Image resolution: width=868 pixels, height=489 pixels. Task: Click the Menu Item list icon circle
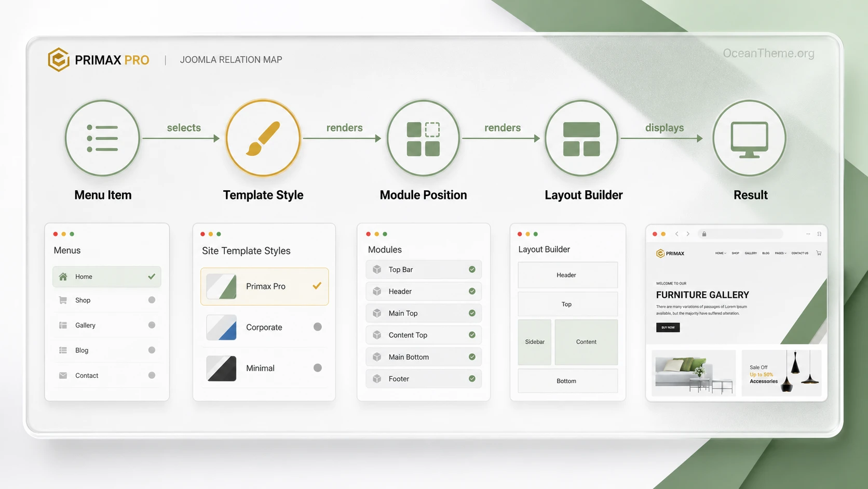(102, 138)
